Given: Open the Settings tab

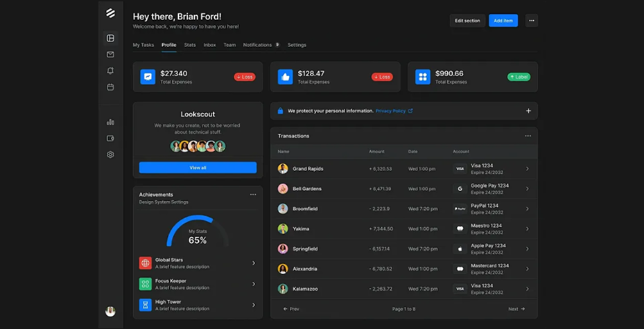Looking at the screenshot, I should pos(297,45).
